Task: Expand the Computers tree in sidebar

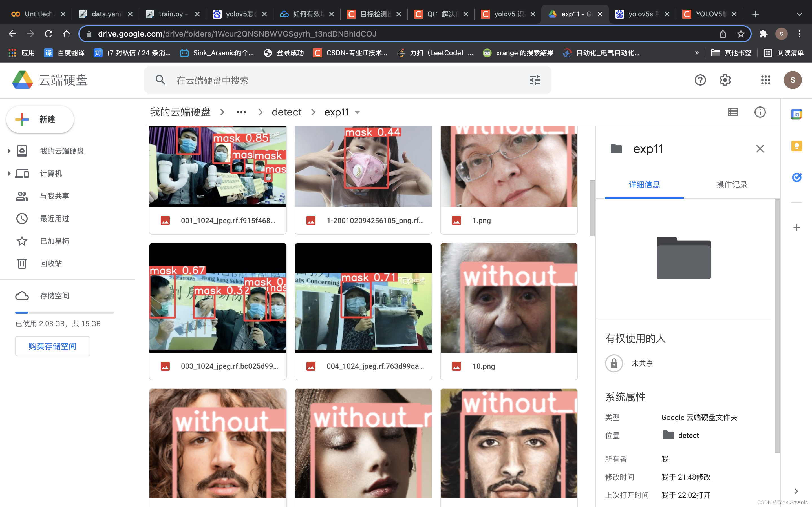Action: (9, 173)
